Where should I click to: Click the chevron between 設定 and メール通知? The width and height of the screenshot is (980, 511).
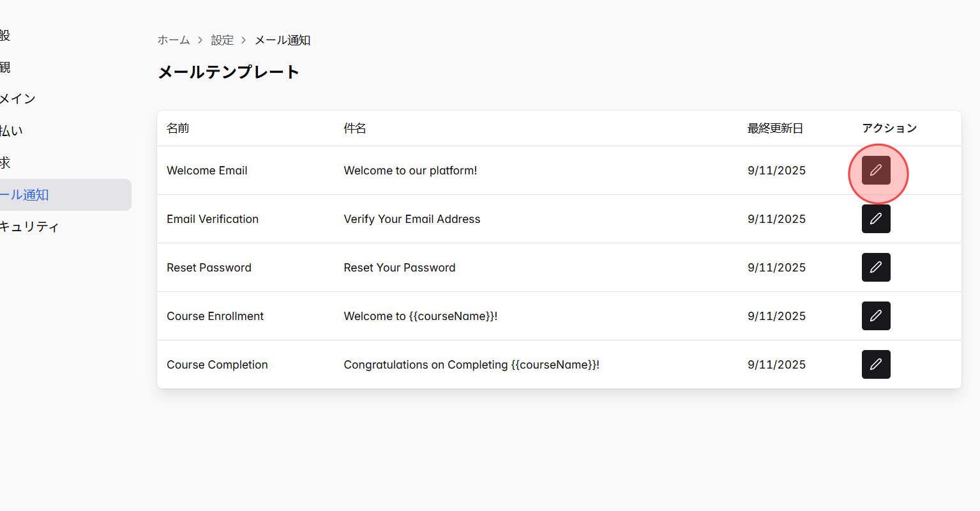(243, 40)
